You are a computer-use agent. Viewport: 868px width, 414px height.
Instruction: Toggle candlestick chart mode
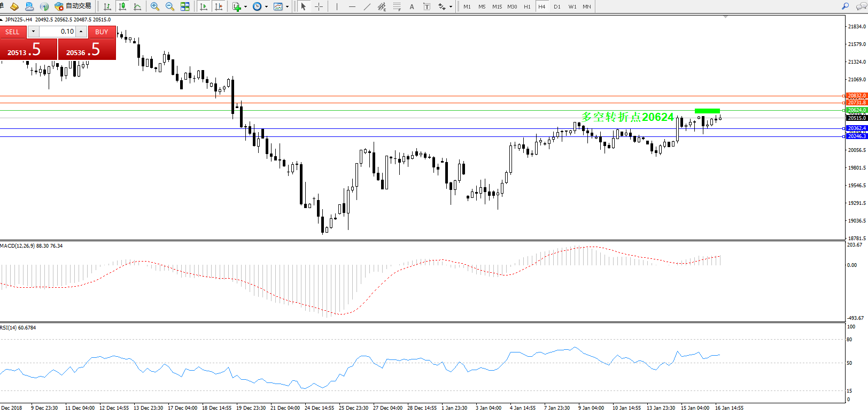[122, 6]
